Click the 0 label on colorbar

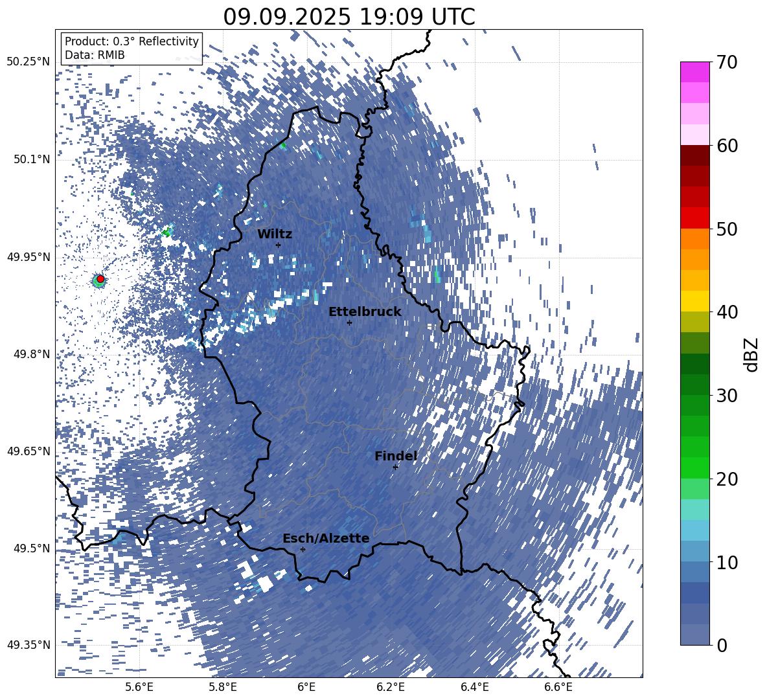coord(722,645)
